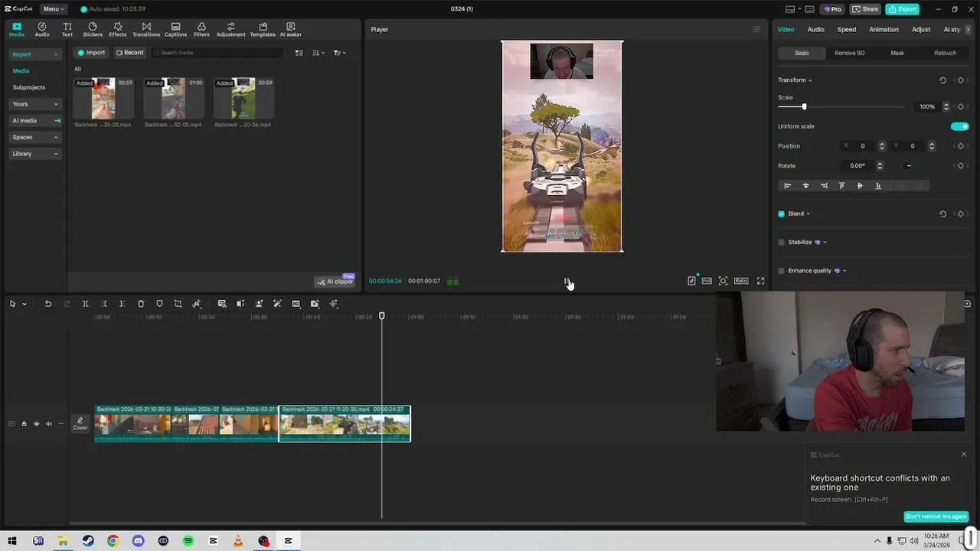This screenshot has width=980, height=551.
Task: Lock the main timeline track
Action: [24, 424]
